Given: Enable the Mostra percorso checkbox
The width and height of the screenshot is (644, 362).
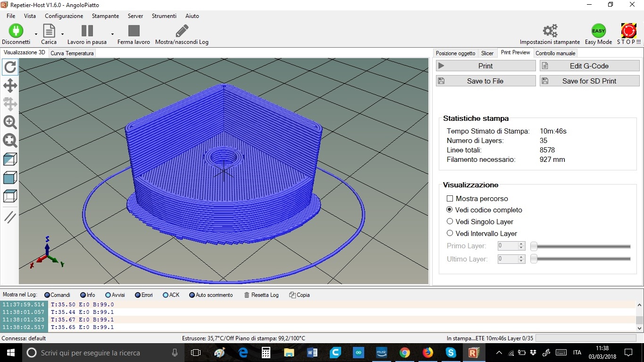Looking at the screenshot, I should (450, 199).
